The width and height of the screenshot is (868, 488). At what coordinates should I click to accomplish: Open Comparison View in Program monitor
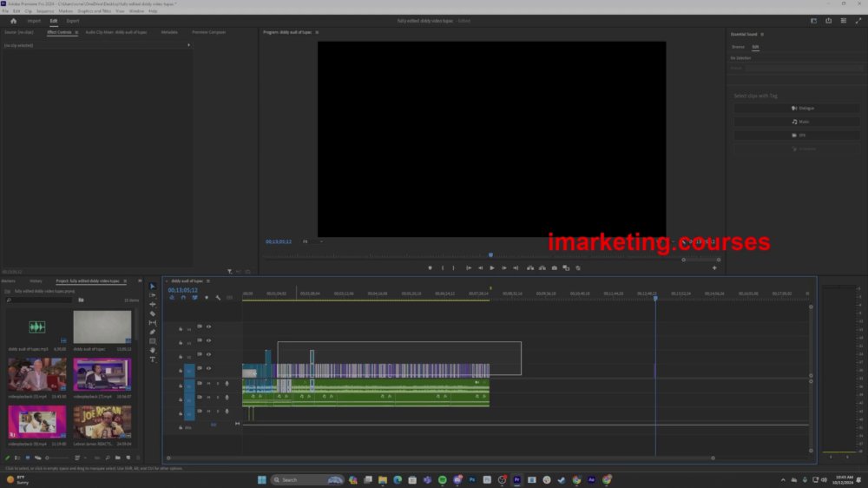566,268
